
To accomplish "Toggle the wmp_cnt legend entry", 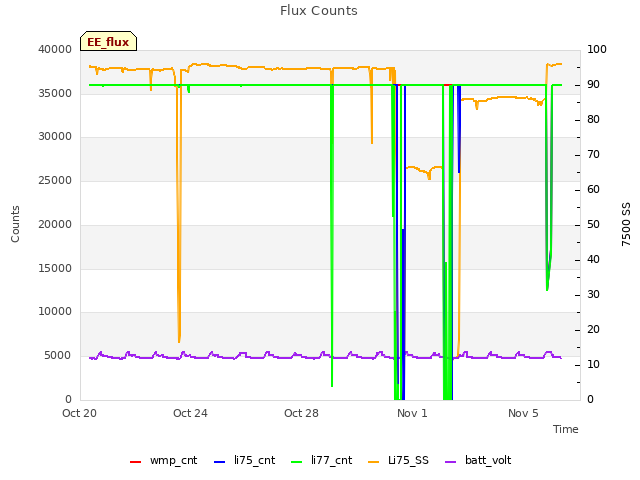I will click(164, 460).
